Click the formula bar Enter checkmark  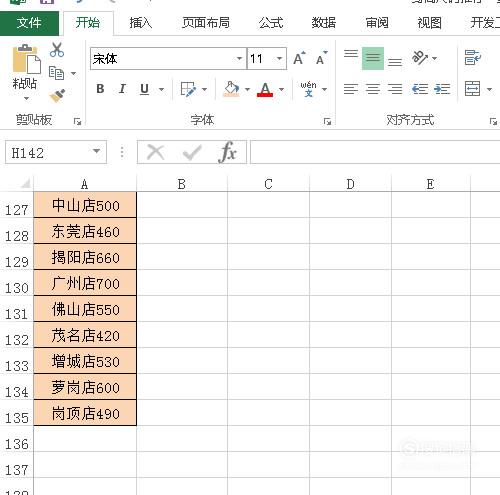tap(192, 153)
